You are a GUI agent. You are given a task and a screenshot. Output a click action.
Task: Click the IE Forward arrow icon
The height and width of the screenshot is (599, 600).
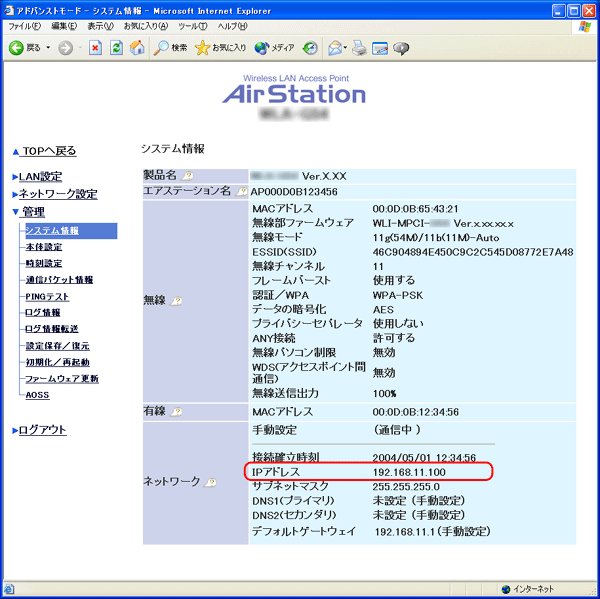tap(65, 48)
